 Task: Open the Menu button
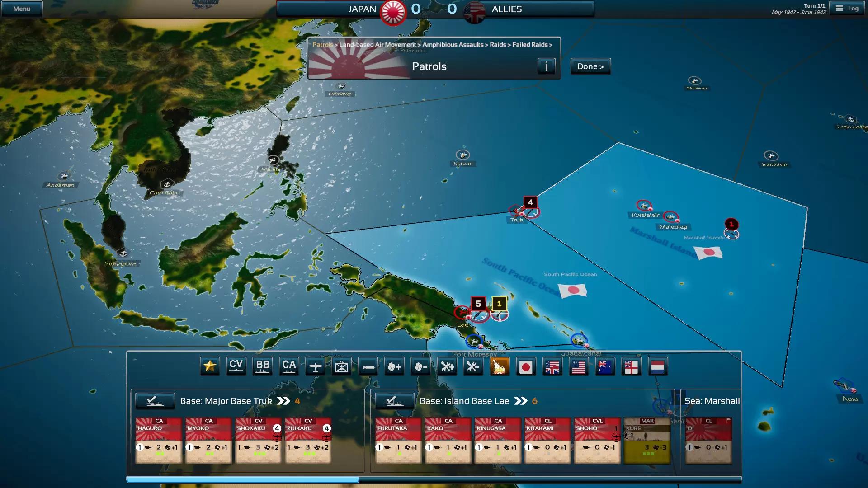22,9
